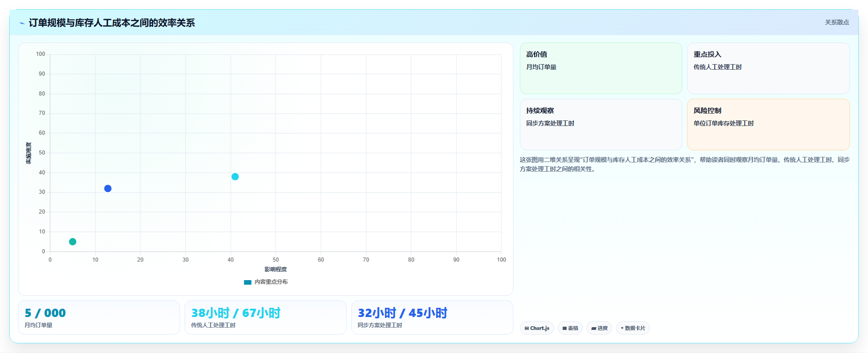Click the description paragraph starting 这张图用二维关系
Viewport: 868px width, 353px height.
pyautogui.click(x=685, y=164)
